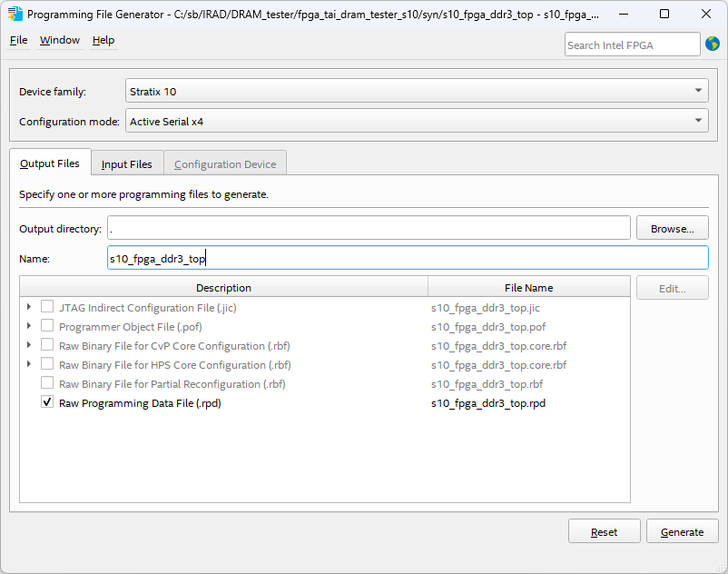This screenshot has height=574, width=728.
Task: Select the Output Files tab
Action: pyautogui.click(x=50, y=163)
